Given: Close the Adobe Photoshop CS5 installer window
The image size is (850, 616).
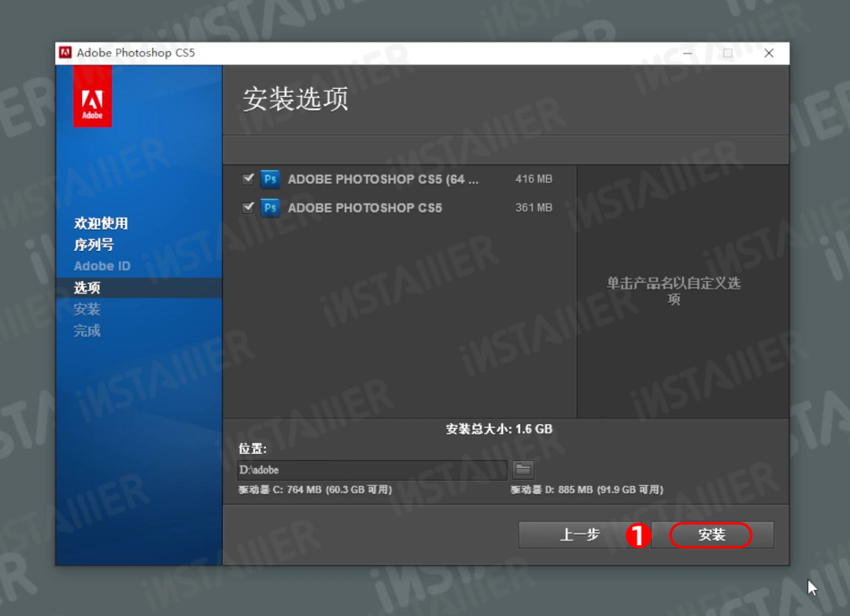Looking at the screenshot, I should (769, 53).
